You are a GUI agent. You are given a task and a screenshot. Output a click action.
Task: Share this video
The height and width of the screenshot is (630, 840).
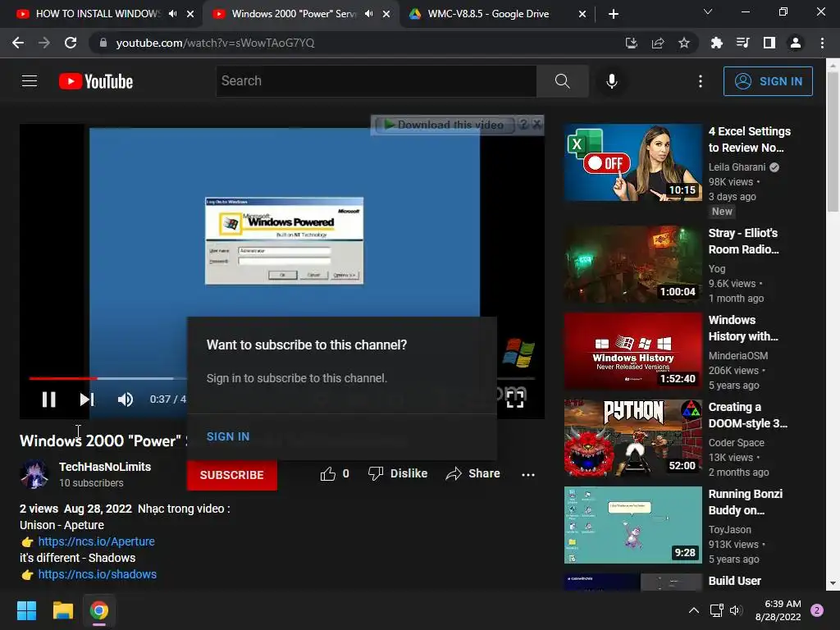tap(472, 473)
